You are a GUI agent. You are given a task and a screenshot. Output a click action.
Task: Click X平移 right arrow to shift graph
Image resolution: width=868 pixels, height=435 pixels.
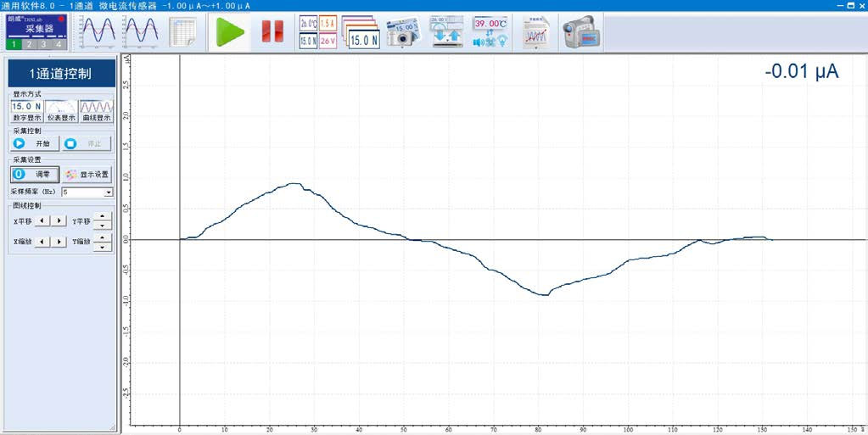click(x=59, y=220)
